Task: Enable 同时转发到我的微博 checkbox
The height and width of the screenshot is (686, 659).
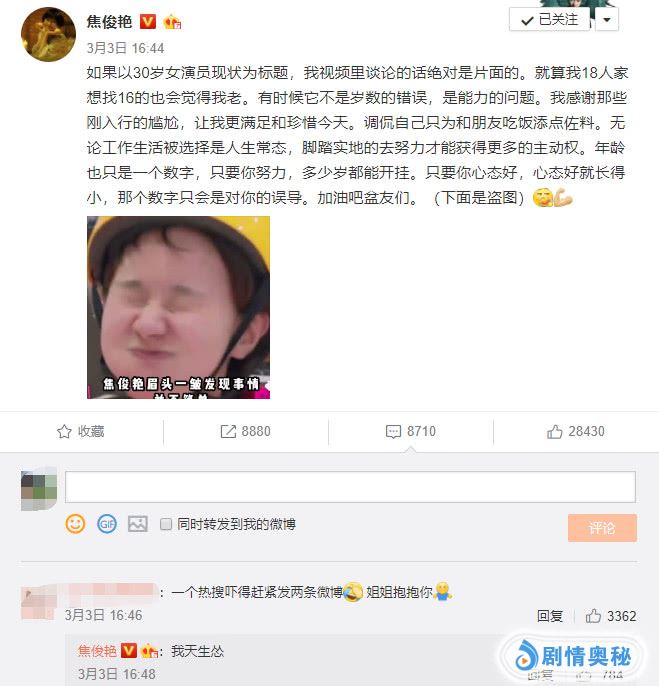Action: coord(166,524)
